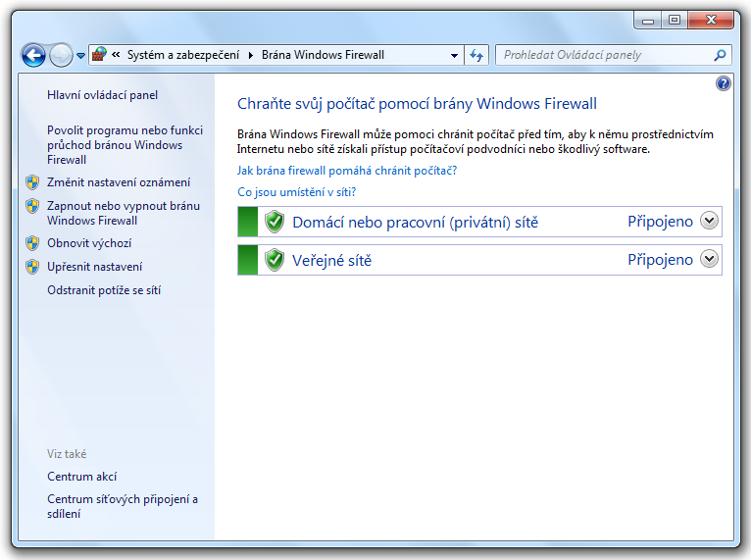Open the recent pages dropdown arrow
This screenshot has width=751, height=560.
[x=81, y=56]
